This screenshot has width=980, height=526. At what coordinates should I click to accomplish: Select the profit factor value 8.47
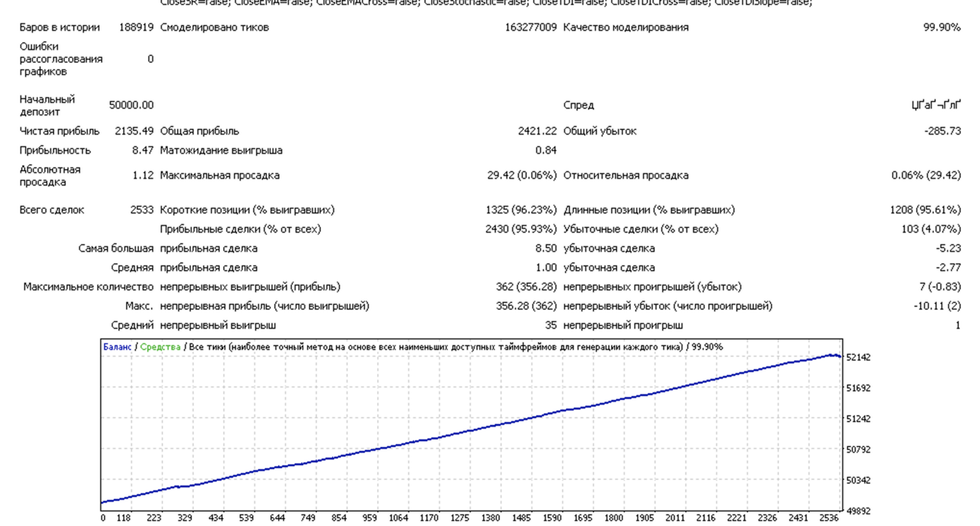click(143, 150)
